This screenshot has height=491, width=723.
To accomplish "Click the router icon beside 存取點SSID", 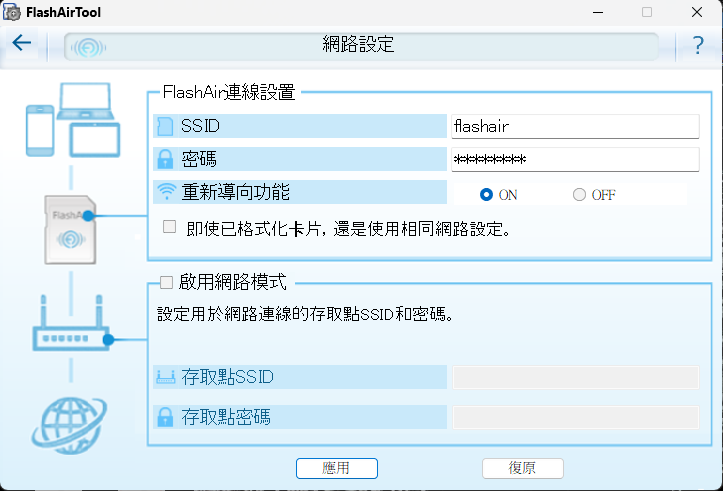I will [x=166, y=377].
